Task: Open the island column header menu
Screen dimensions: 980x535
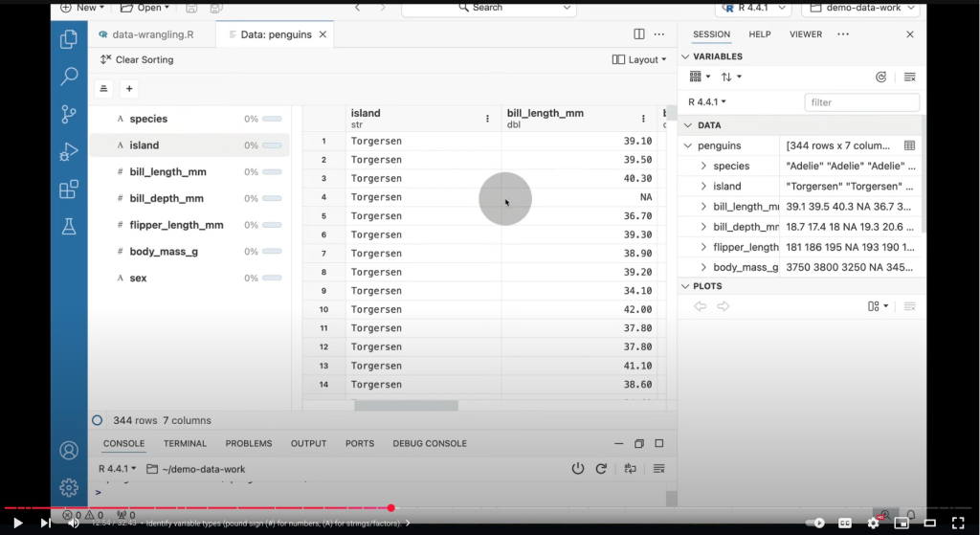Action: click(487, 119)
